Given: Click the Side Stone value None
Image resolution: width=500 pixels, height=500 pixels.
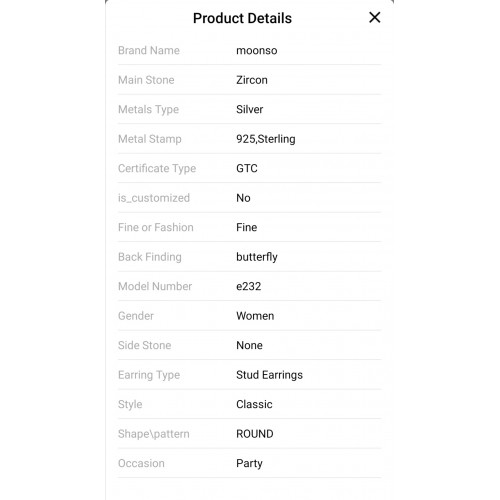Looking at the screenshot, I should click(249, 345).
